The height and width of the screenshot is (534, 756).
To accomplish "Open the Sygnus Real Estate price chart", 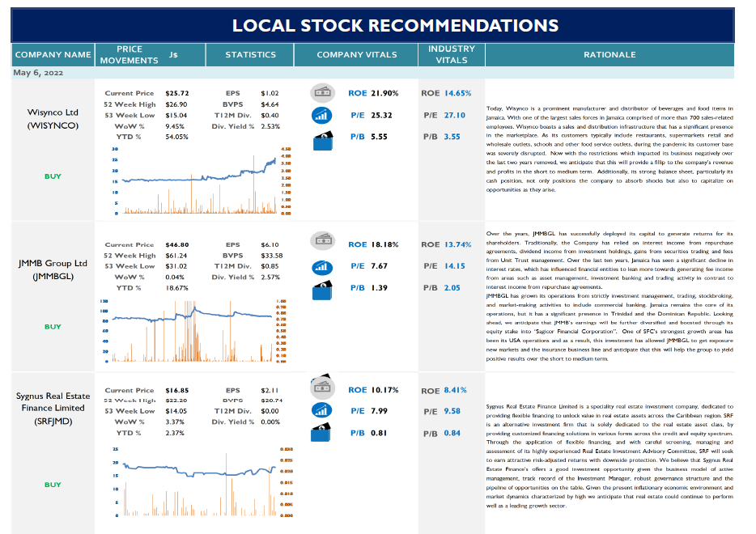I will [202, 482].
